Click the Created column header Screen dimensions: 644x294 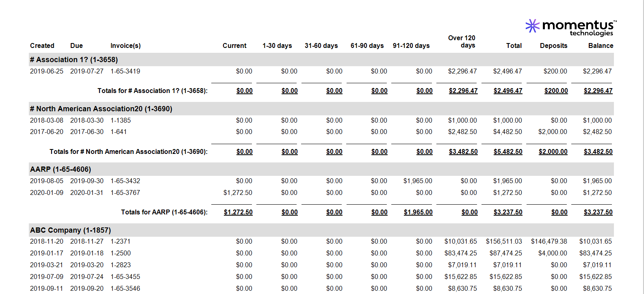[x=42, y=45]
